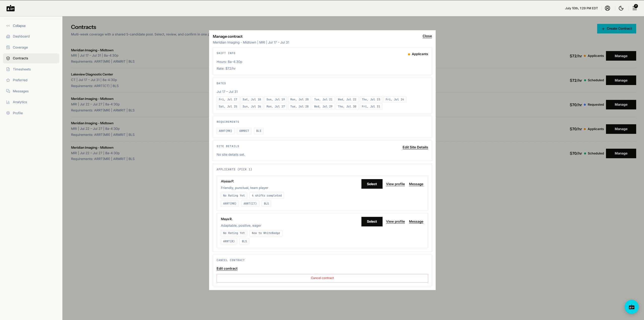
Task: Select applicant Alyssa P.
Action: (x=372, y=184)
